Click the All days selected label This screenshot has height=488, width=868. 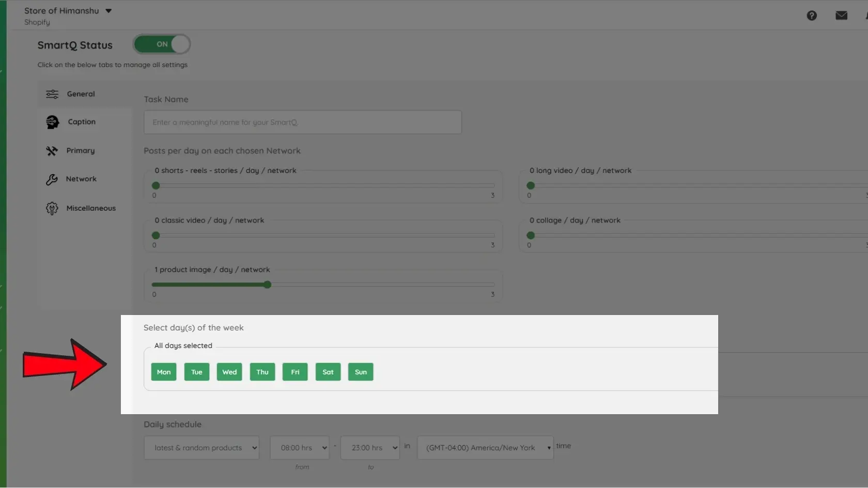[183, 345]
